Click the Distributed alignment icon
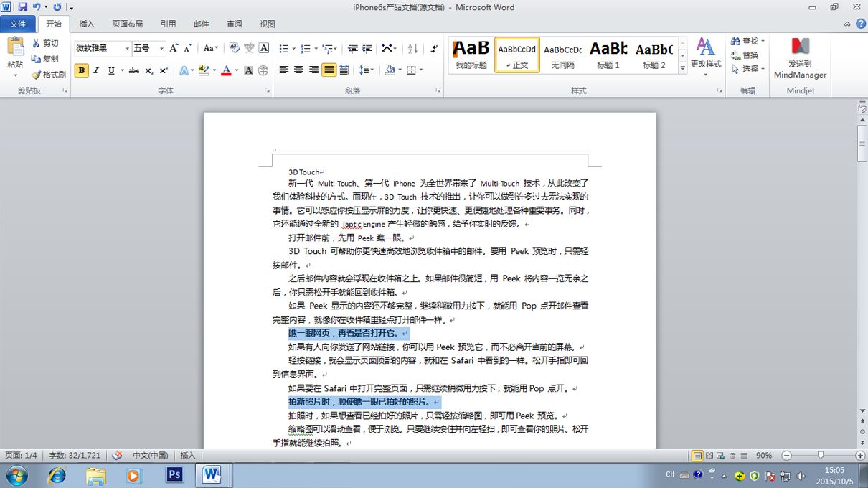 [x=344, y=70]
